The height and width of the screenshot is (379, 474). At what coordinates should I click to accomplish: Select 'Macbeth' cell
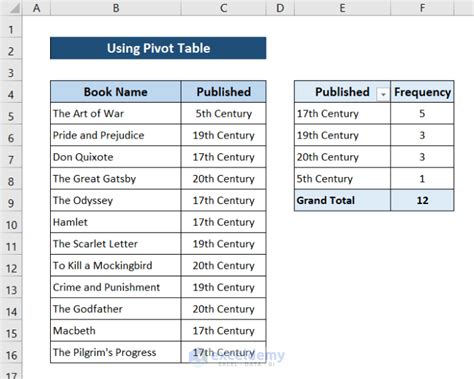116,330
